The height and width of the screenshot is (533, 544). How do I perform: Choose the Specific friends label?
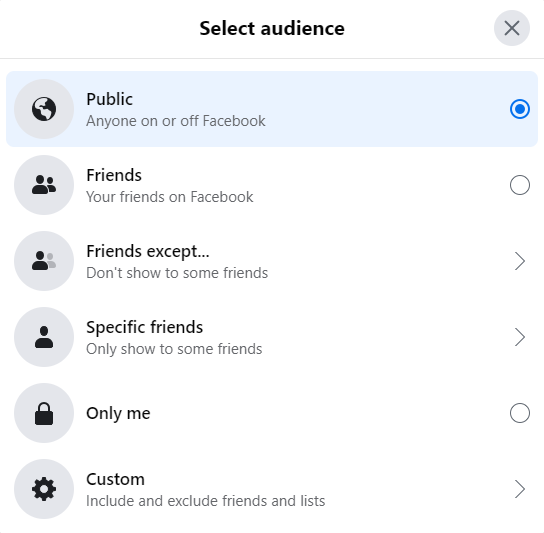pos(144,327)
